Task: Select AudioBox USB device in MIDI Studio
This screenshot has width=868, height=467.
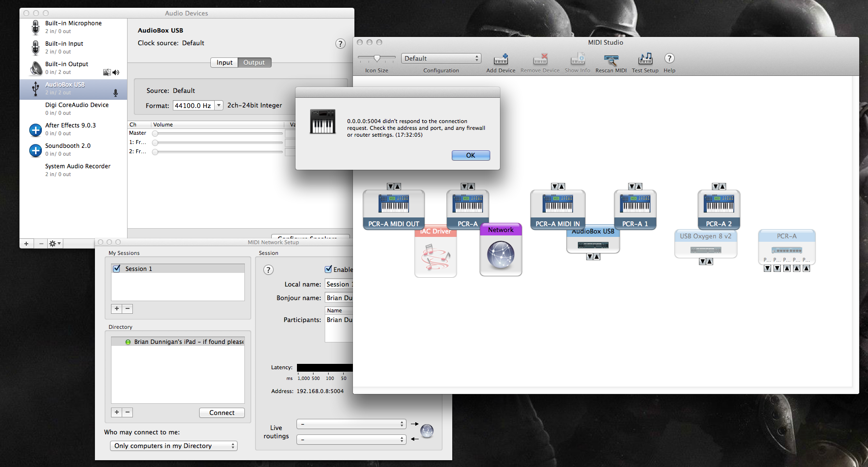Action: 593,241
